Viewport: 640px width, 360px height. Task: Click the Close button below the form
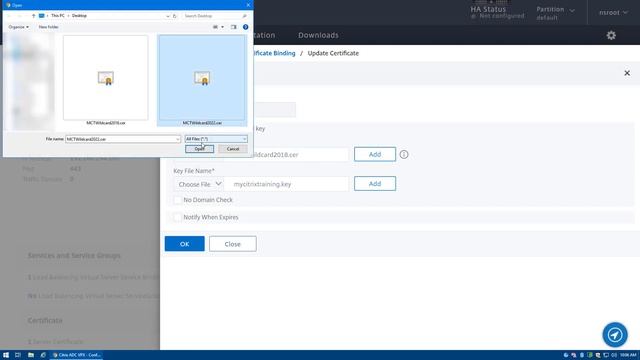coord(233,244)
